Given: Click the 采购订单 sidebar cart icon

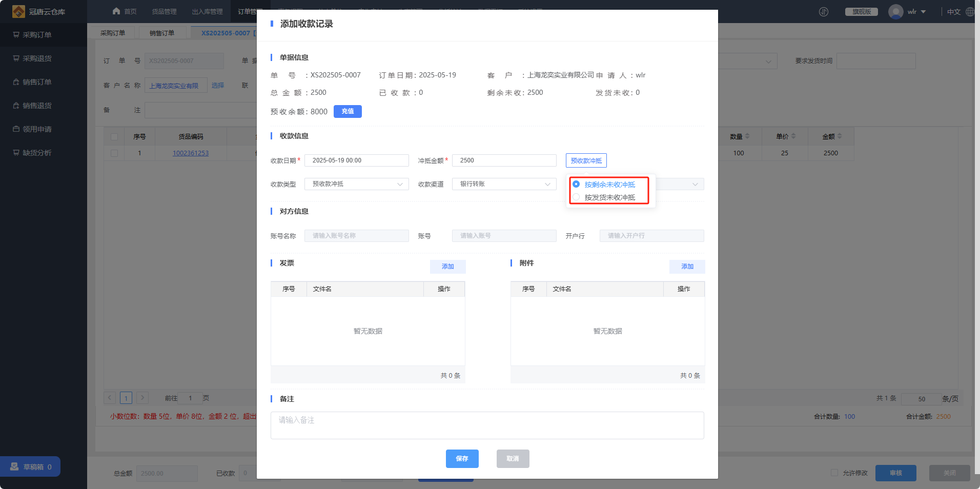Looking at the screenshot, I should pos(16,35).
